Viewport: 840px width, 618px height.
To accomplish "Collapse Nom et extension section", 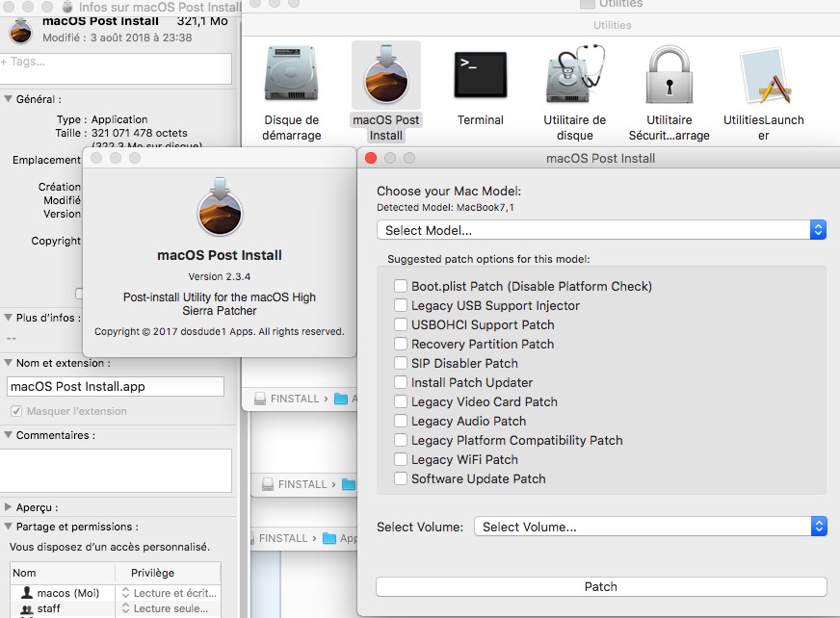I will tap(8, 363).
